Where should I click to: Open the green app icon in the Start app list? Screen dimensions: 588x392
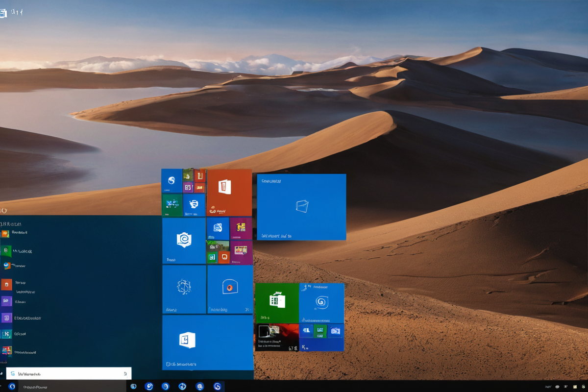click(x=6, y=251)
